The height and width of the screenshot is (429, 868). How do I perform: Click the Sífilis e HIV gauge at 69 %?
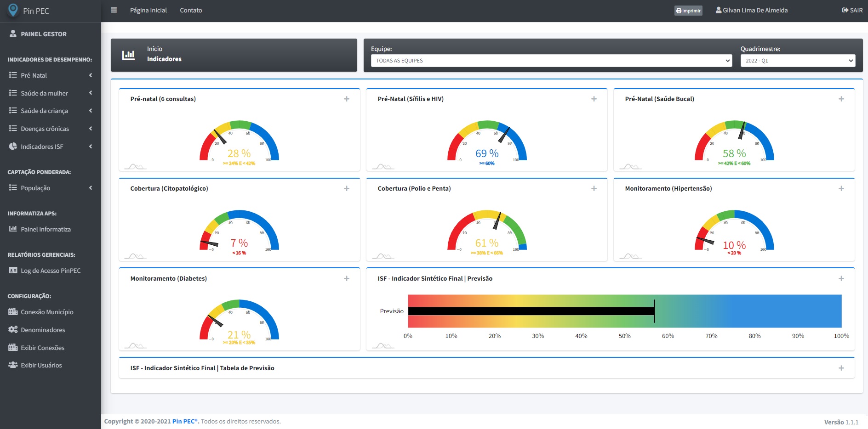coord(487,141)
